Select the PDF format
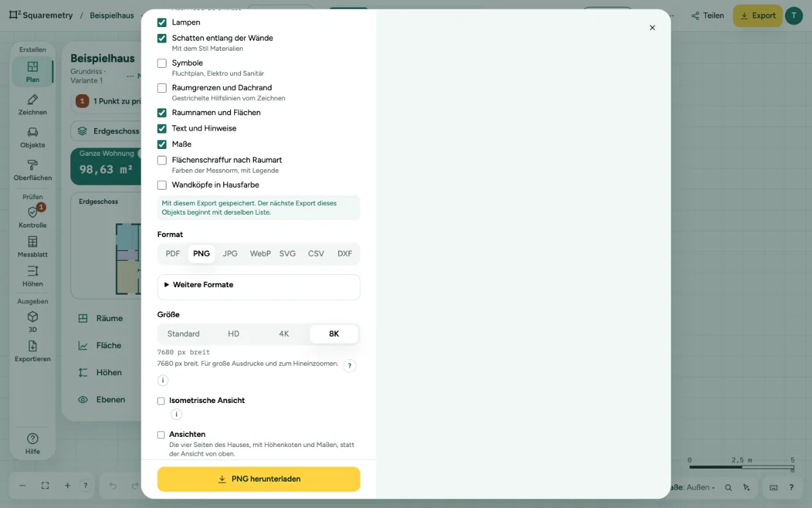The height and width of the screenshot is (508, 812). 173,254
